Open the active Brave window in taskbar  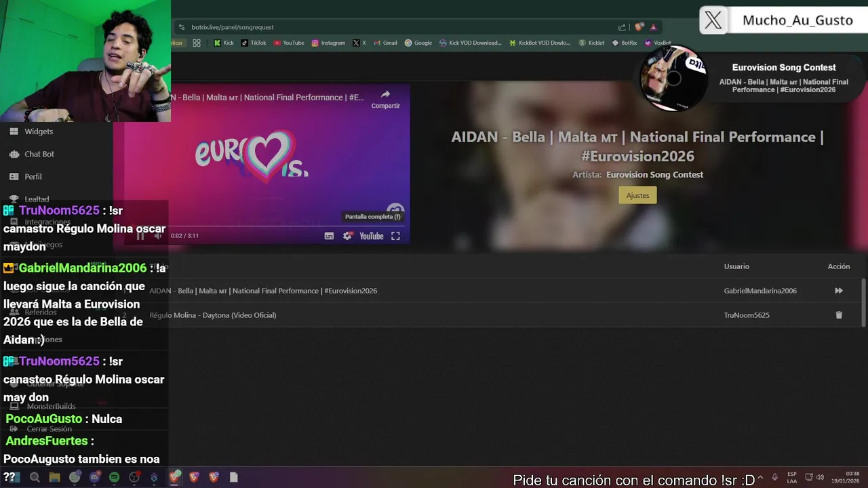click(175, 477)
